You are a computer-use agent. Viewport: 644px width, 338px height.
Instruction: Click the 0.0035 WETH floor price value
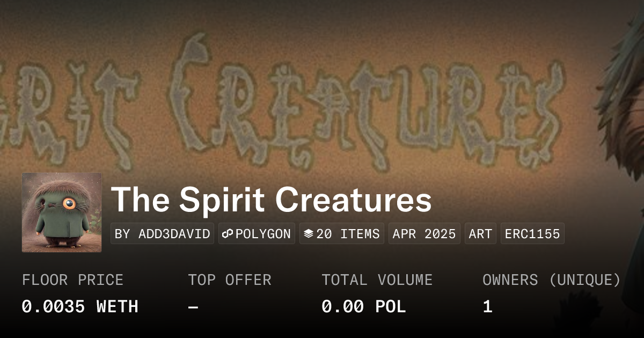[80, 307]
